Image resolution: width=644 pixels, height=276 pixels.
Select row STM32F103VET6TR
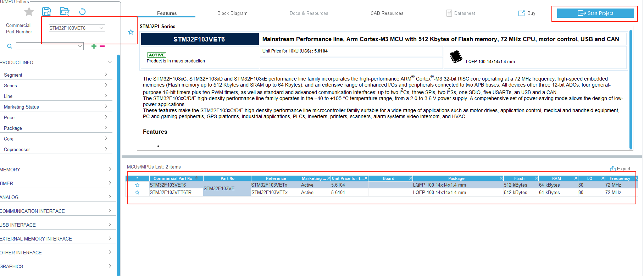click(x=382, y=193)
